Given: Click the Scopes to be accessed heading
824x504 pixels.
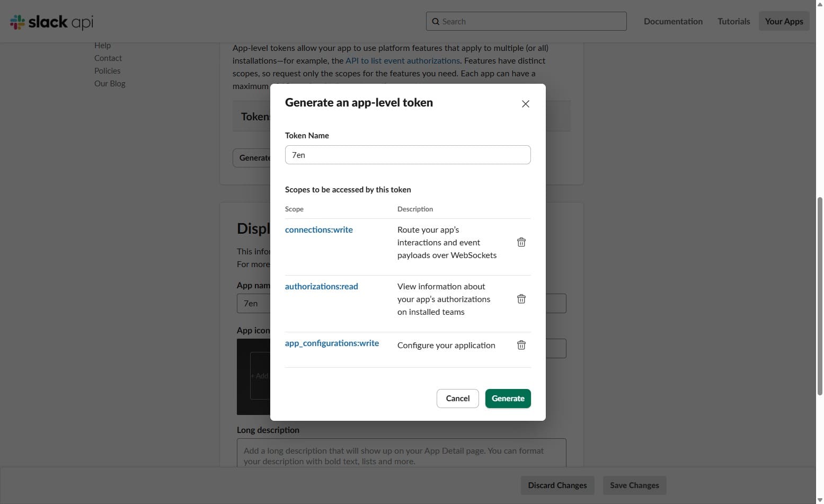Looking at the screenshot, I should [x=348, y=190].
